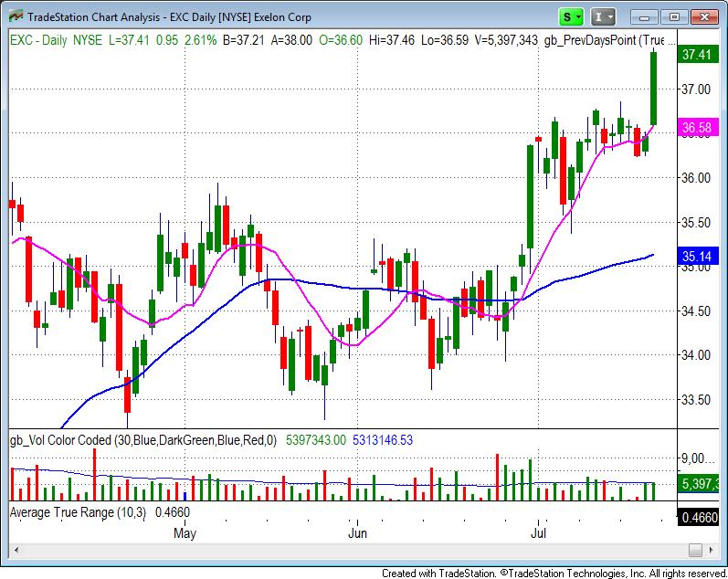Select the gb_PrevDaysPoint indicator text

[603, 39]
